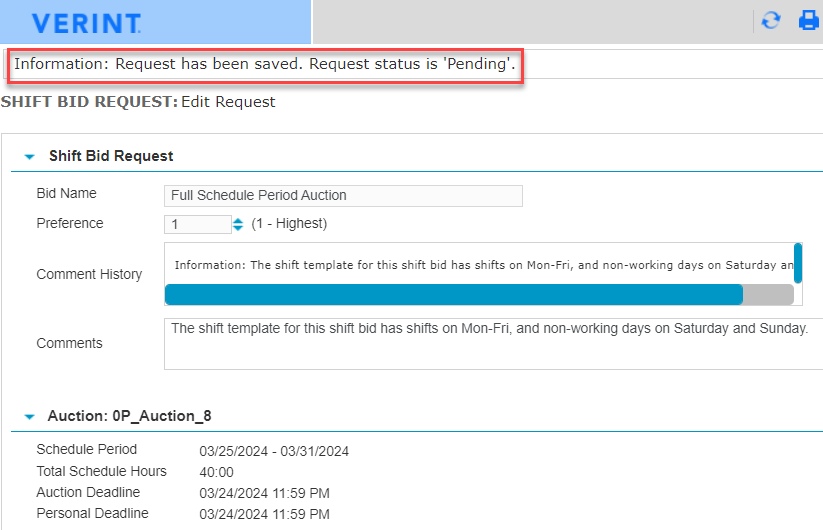Image resolution: width=823 pixels, height=530 pixels.
Task: Click the Bid Name field
Action: pyautogui.click(x=342, y=195)
